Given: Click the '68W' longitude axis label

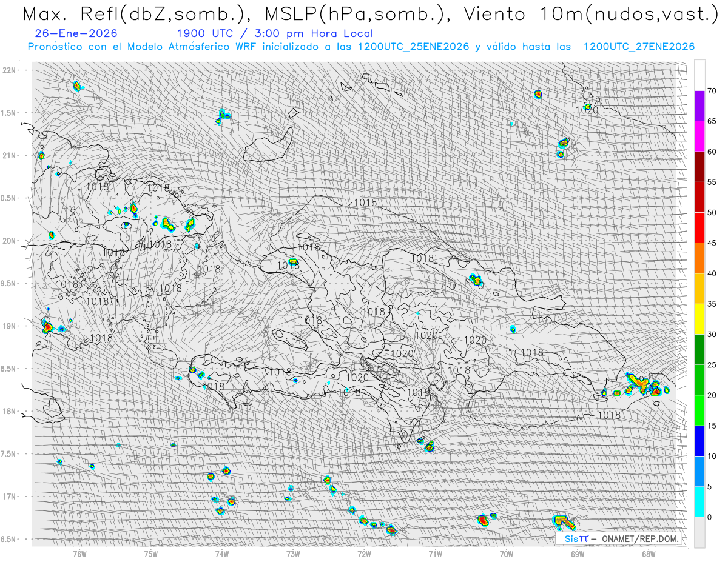Looking at the screenshot, I should pyautogui.click(x=649, y=553).
